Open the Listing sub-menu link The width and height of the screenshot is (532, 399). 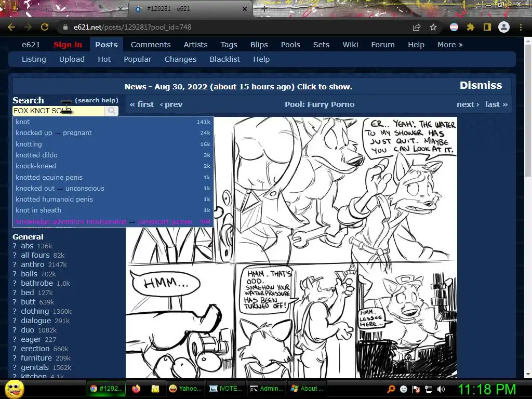[34, 59]
